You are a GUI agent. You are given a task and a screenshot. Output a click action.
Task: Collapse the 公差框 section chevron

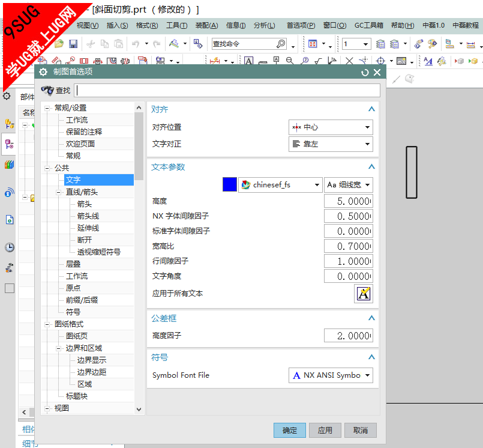coord(371,318)
